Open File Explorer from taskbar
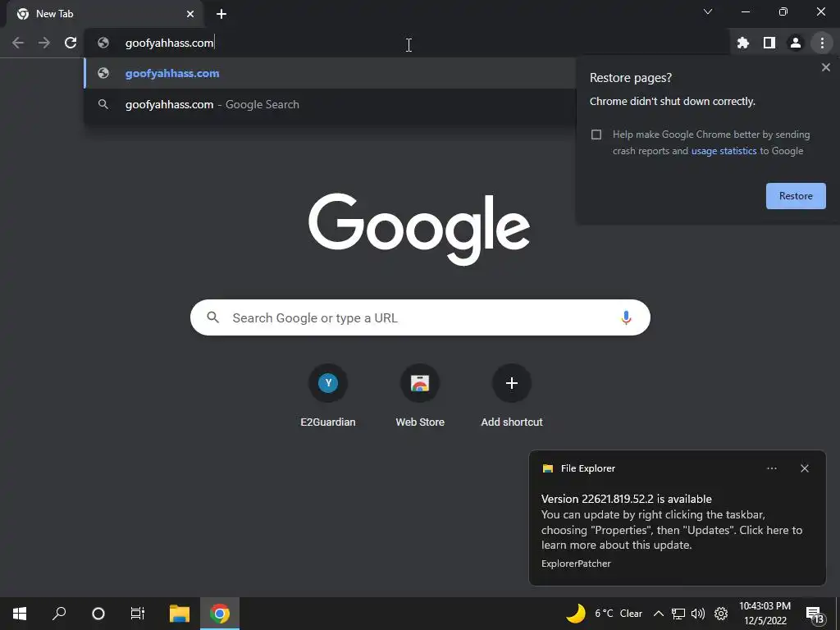 [x=180, y=614]
